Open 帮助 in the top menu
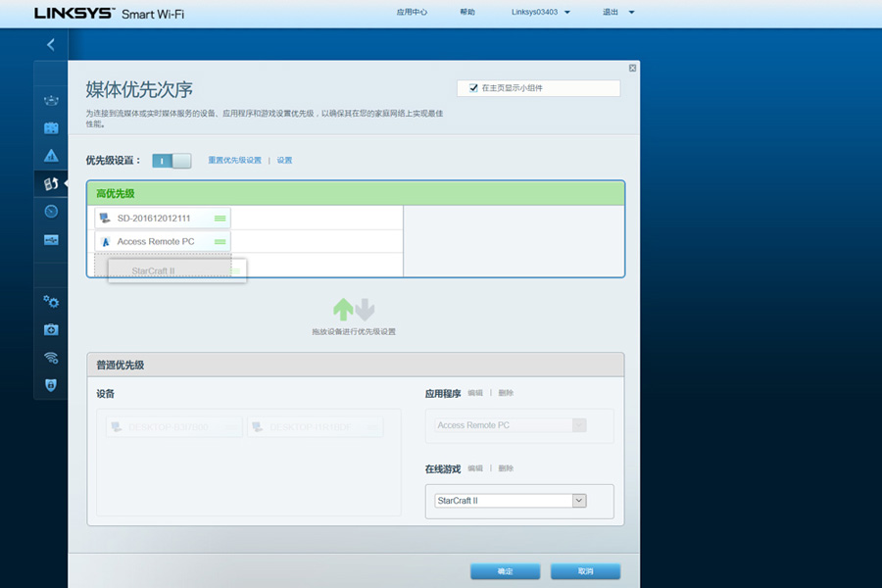The height and width of the screenshot is (588, 882). pos(467,13)
